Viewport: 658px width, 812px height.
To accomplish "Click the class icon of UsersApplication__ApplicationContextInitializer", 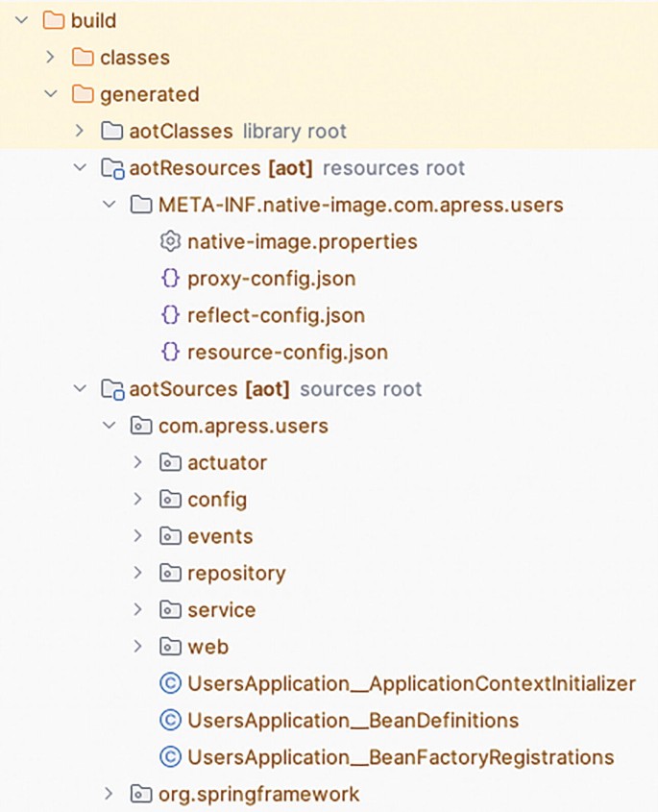I will 170,683.
